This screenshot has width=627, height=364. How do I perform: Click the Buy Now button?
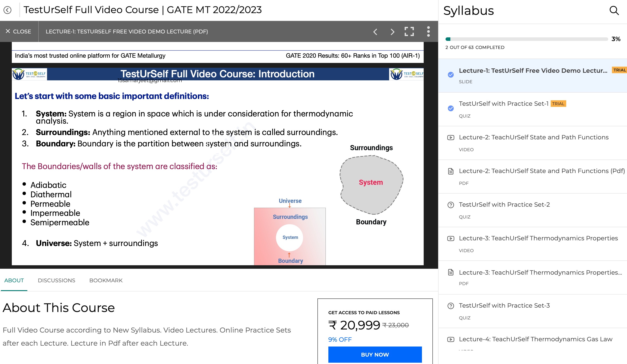375,354
